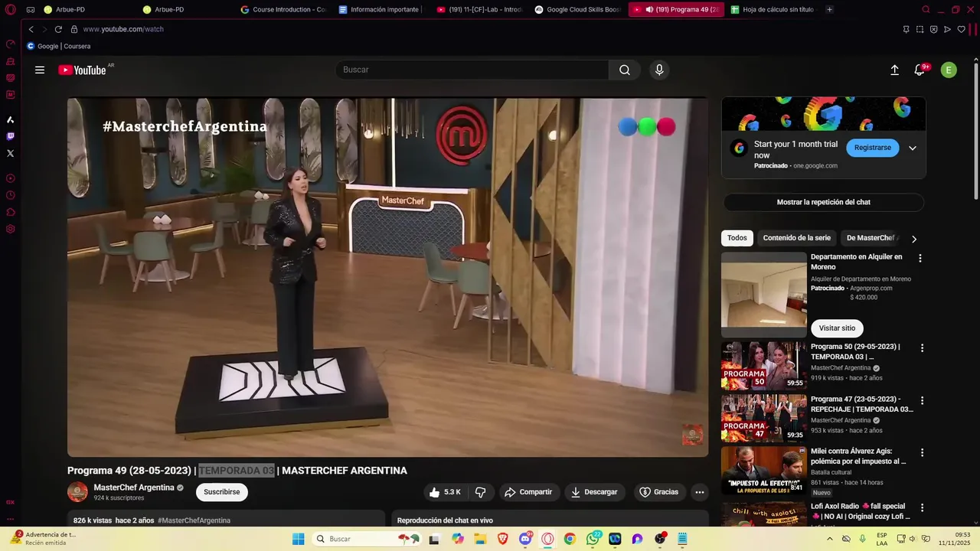Open the #MasterChefArgentina hashtag in description
Image resolution: width=980 pixels, height=551 pixels.
tap(194, 520)
